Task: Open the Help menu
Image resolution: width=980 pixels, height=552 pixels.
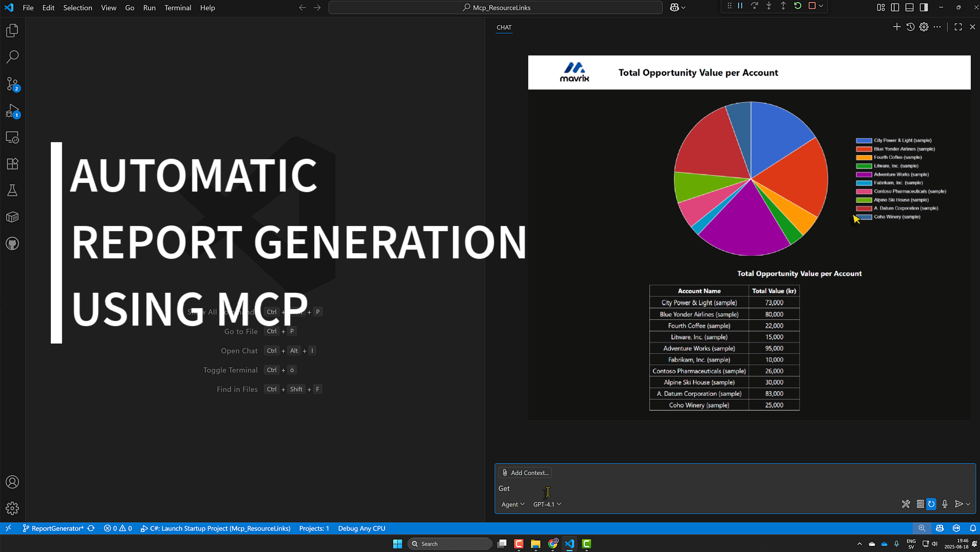Action: click(207, 8)
